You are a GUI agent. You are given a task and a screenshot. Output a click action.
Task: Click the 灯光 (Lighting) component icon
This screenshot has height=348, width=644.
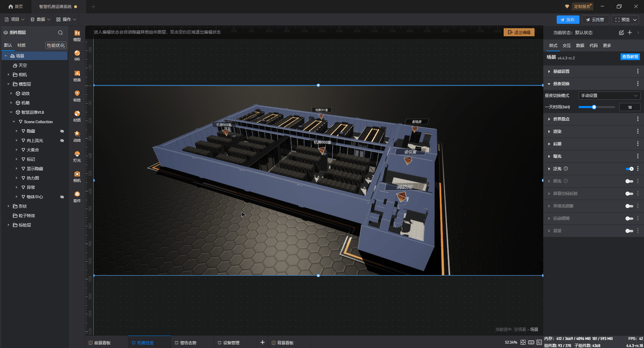[x=77, y=156]
